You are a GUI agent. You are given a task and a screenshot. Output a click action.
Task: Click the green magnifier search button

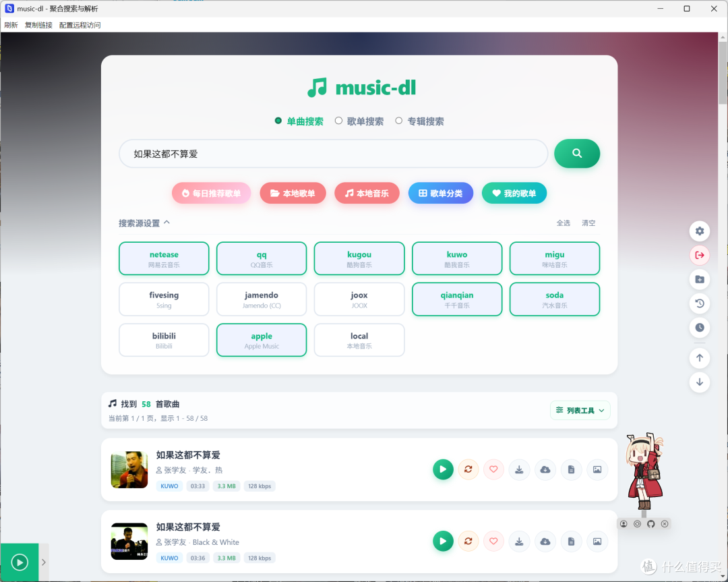[x=576, y=153]
